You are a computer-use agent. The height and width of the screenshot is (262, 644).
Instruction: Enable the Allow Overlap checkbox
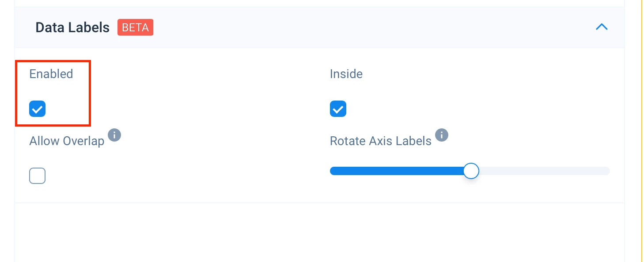(x=38, y=176)
